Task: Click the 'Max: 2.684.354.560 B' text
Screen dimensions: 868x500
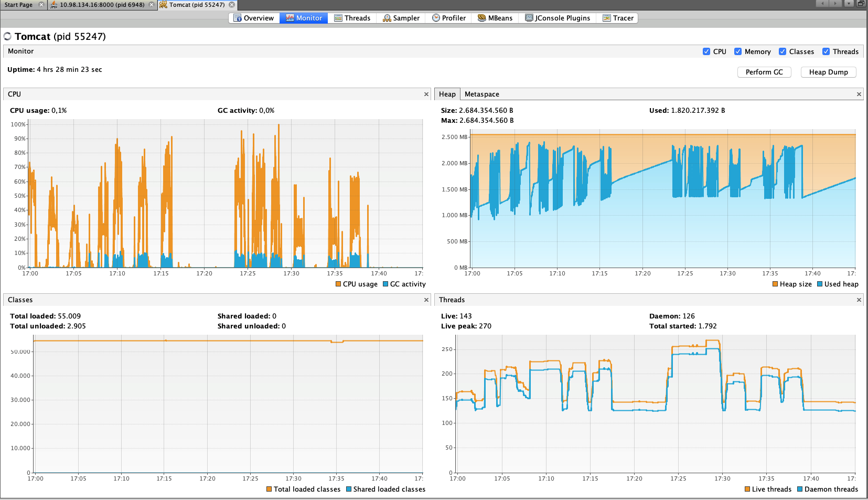Action: (x=477, y=121)
